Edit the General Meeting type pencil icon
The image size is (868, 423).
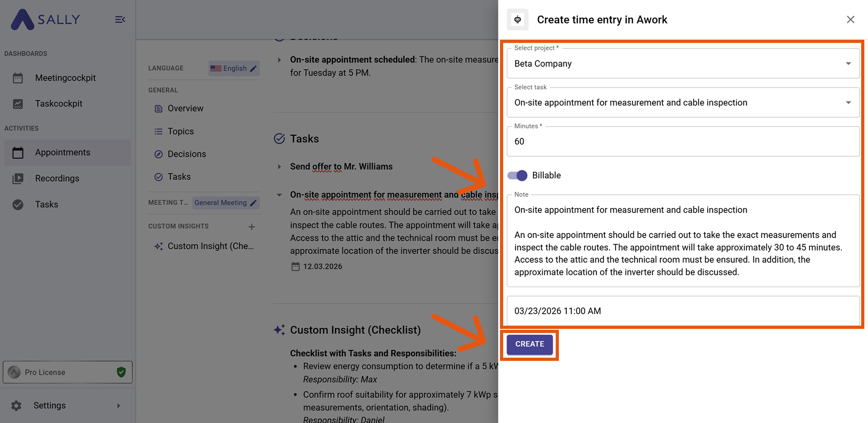coord(253,203)
